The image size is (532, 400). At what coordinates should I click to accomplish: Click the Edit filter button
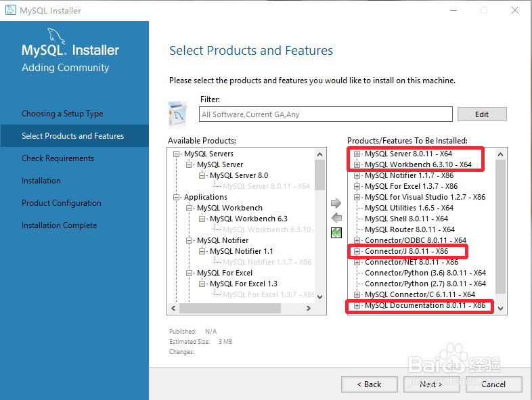tap(482, 114)
